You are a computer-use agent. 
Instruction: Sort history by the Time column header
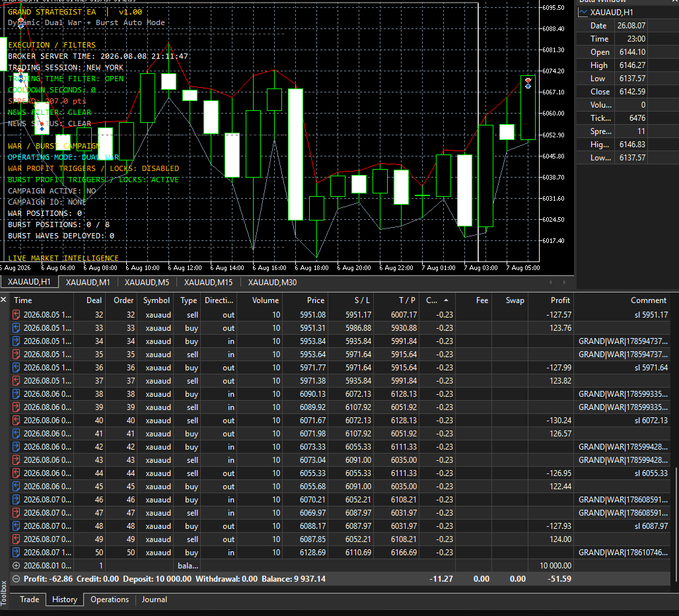click(42, 300)
